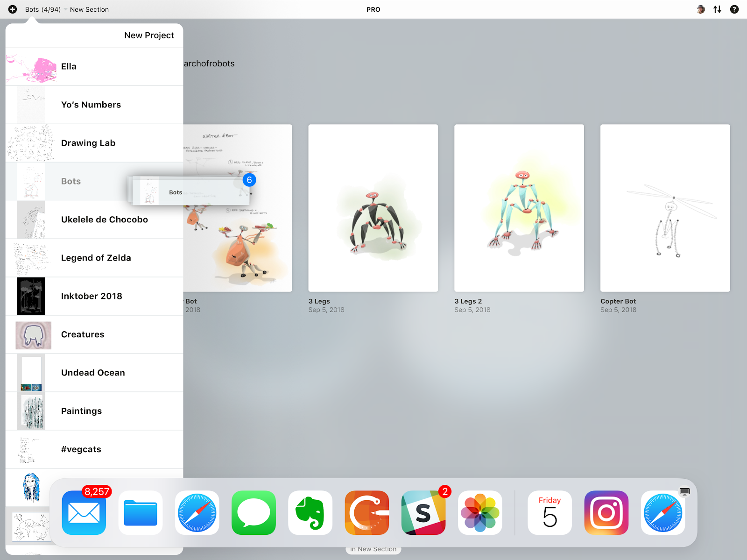Open the user profile avatar icon
Viewport: 747px width, 560px height.
(x=701, y=9)
